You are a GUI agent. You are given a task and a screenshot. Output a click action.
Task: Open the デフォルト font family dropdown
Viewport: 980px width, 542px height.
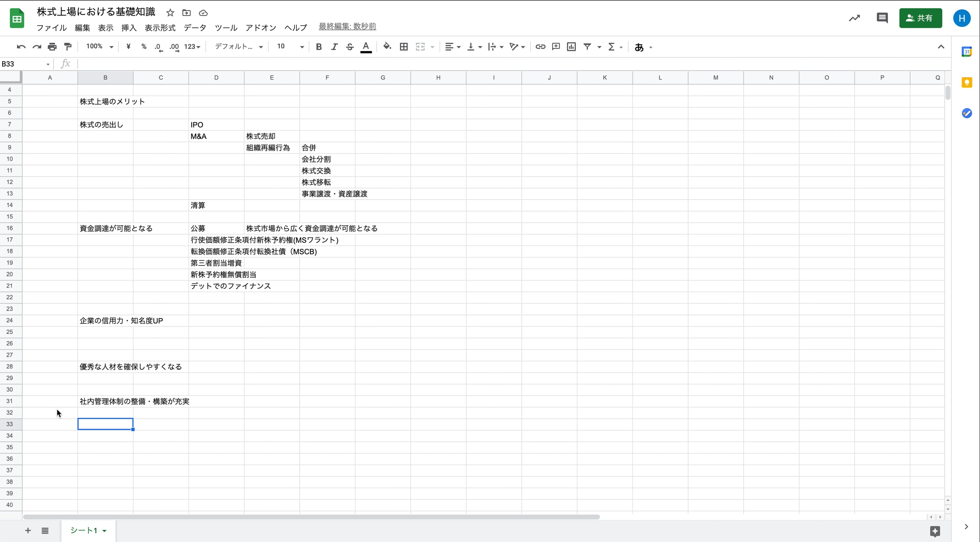[238, 47]
